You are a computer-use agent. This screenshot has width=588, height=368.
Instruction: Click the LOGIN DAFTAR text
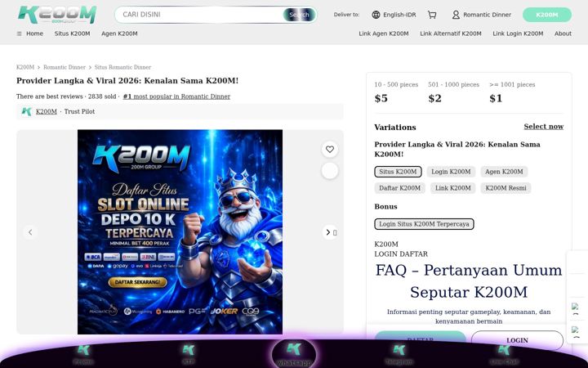[401, 254]
